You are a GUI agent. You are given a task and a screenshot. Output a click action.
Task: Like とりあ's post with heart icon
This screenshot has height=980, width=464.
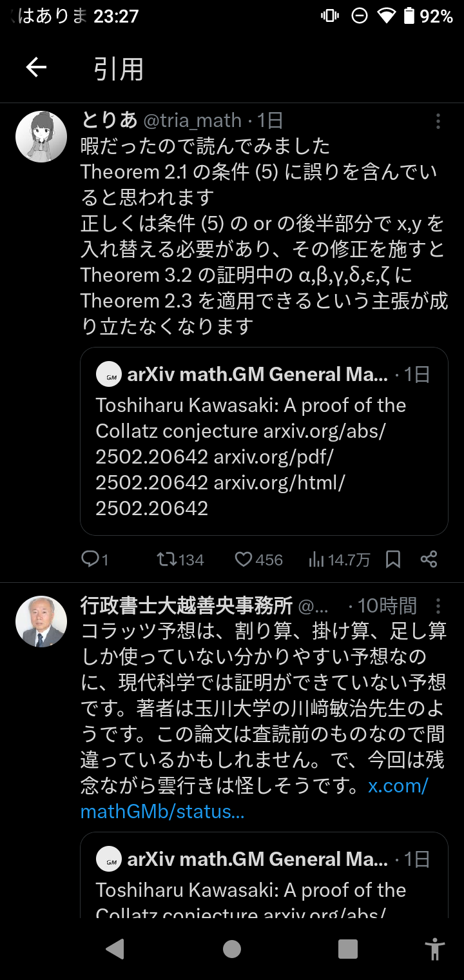pyautogui.click(x=244, y=559)
